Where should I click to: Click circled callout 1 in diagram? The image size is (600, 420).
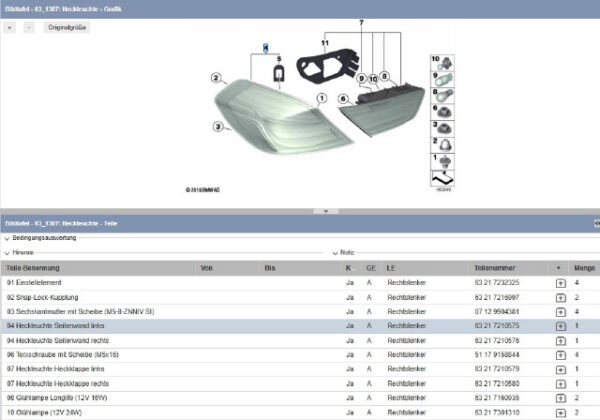322,99
